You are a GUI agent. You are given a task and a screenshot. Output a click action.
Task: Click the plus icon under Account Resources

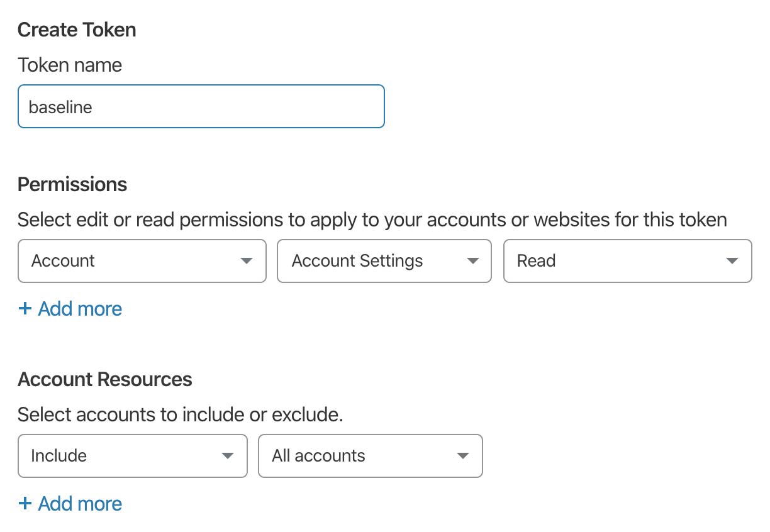[25, 504]
